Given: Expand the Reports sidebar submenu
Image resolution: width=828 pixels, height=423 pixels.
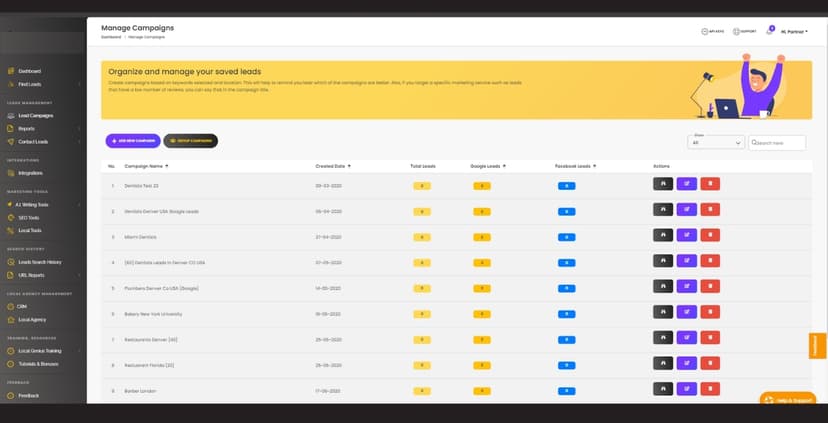Looking at the screenshot, I should coord(79,129).
